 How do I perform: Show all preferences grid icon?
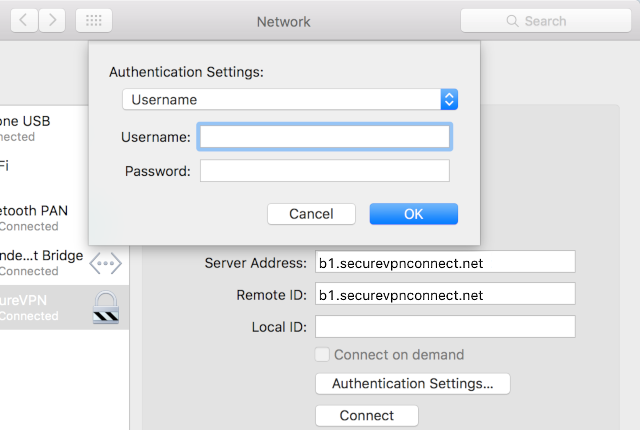[x=94, y=20]
